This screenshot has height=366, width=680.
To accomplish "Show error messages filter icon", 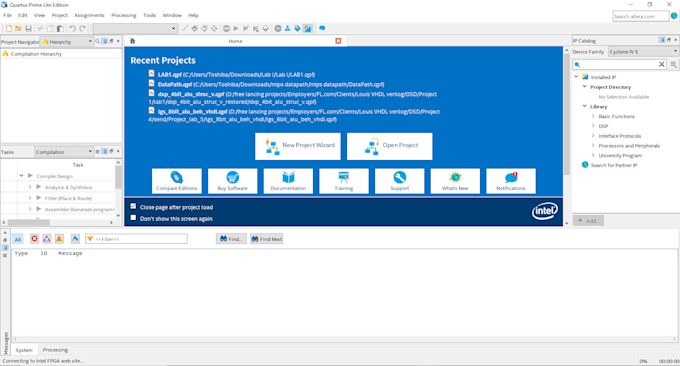I will pos(34,239).
